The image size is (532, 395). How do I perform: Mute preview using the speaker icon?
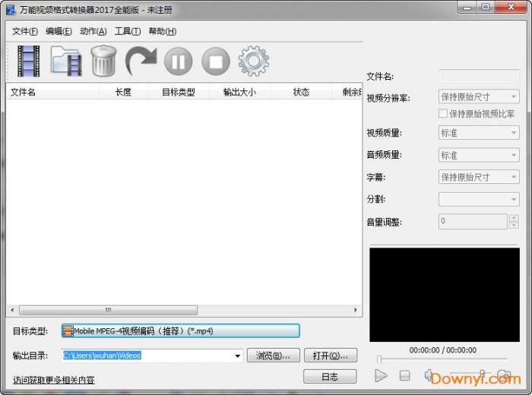[429, 375]
